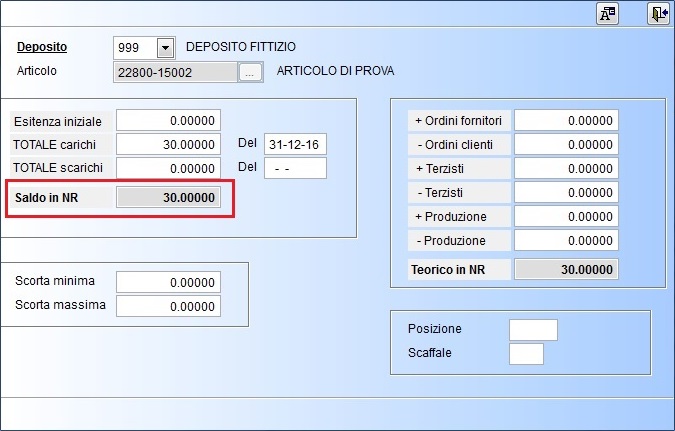The width and height of the screenshot is (675, 431).
Task: Click the Articolo lookup ellipsis button
Action: click(x=250, y=72)
